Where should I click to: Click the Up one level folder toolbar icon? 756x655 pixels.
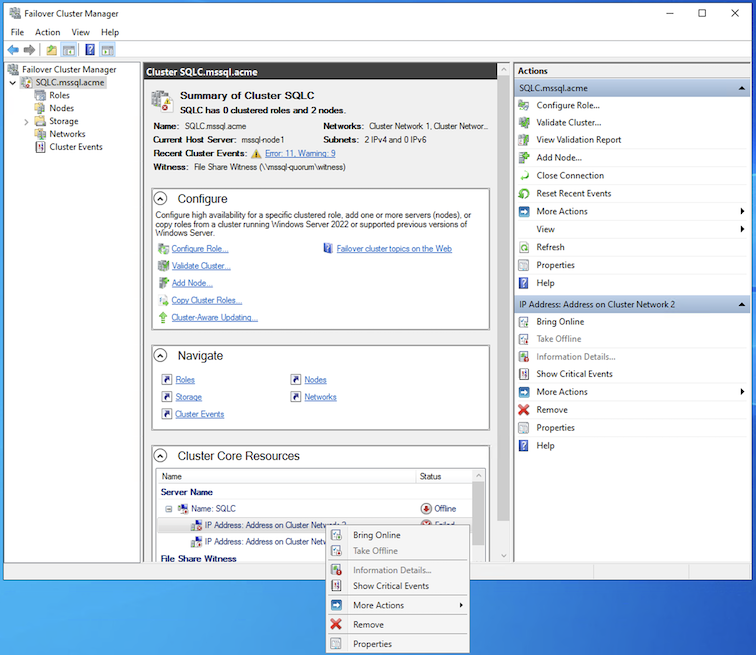[52, 50]
